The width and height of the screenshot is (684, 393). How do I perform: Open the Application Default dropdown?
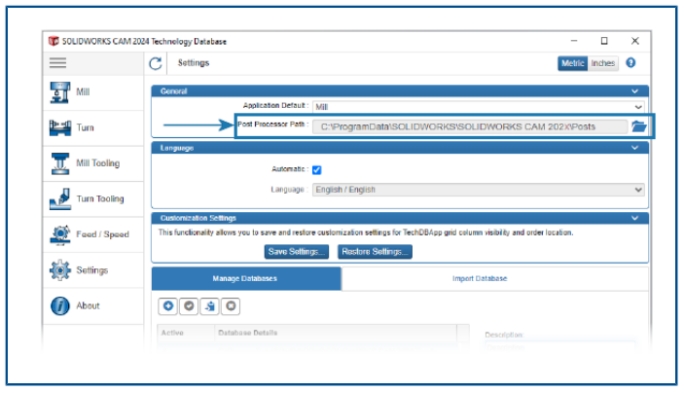pyautogui.click(x=478, y=107)
